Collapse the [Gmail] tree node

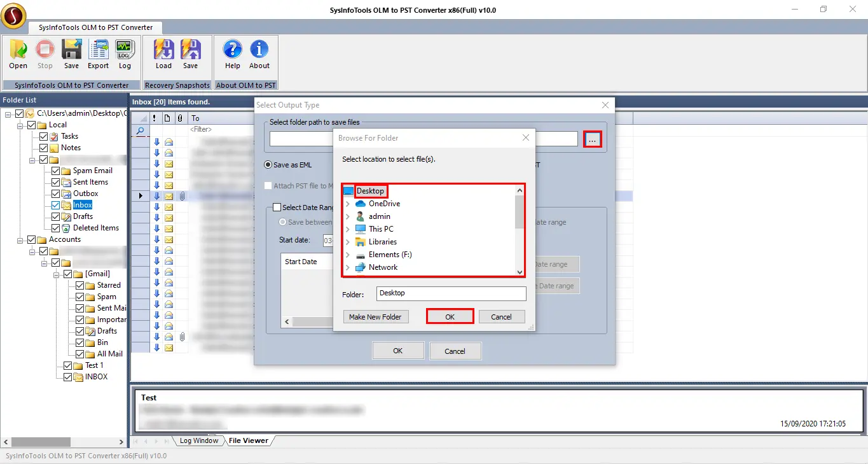point(57,274)
